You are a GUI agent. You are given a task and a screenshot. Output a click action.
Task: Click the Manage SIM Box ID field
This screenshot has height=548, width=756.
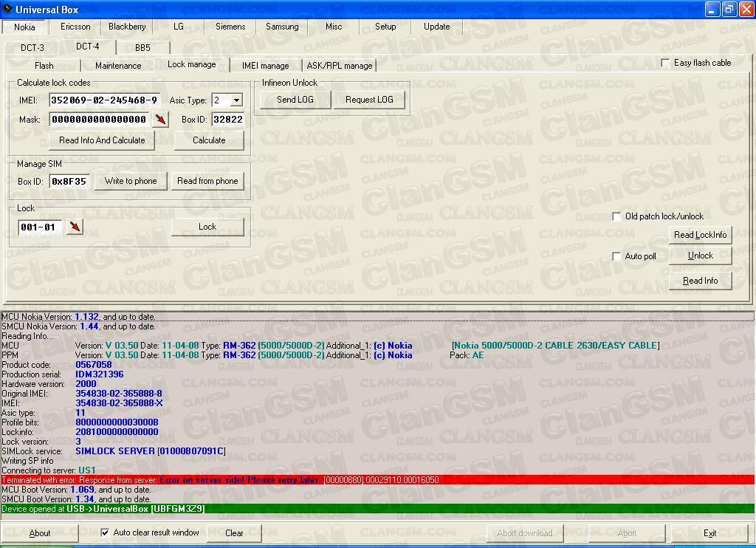tap(69, 182)
